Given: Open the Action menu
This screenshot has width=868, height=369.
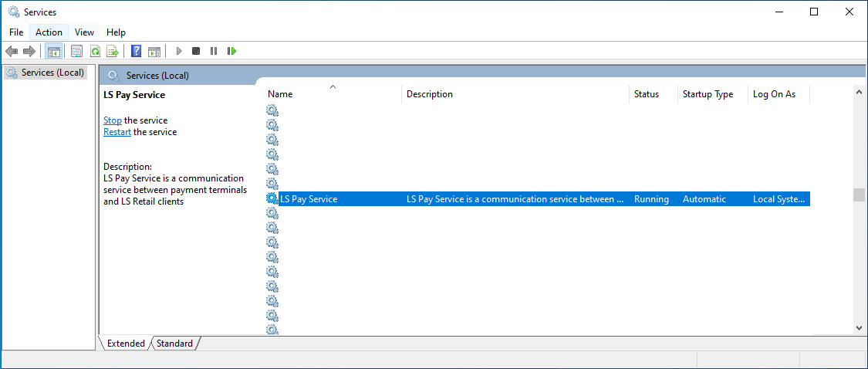Looking at the screenshot, I should coord(49,32).
